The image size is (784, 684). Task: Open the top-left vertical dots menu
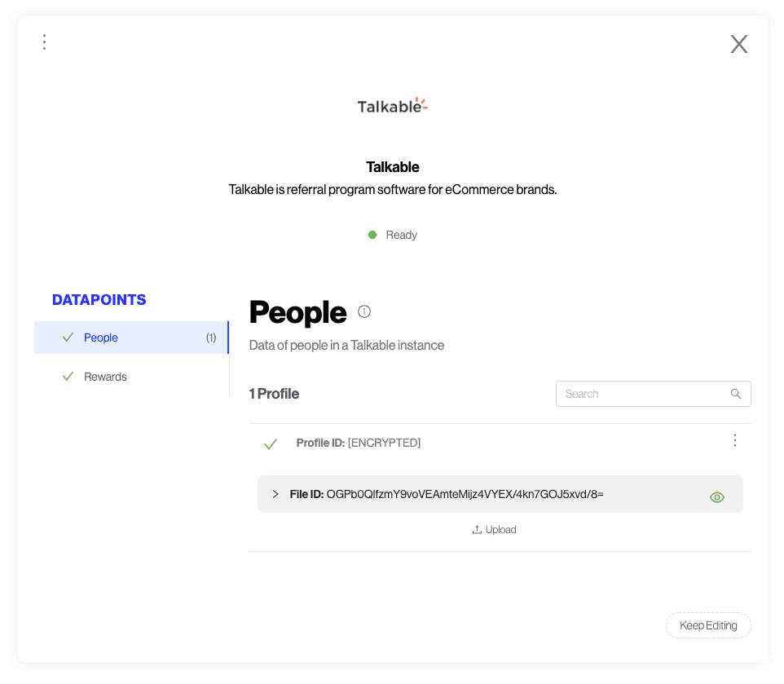[45, 42]
